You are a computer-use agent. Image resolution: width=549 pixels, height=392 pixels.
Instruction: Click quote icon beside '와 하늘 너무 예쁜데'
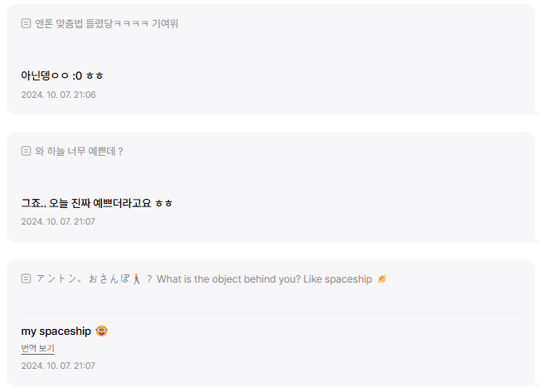[27, 151]
